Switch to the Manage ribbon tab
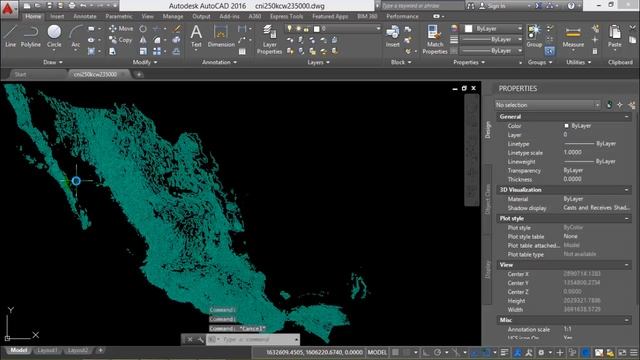The width and height of the screenshot is (640, 360). 173,16
